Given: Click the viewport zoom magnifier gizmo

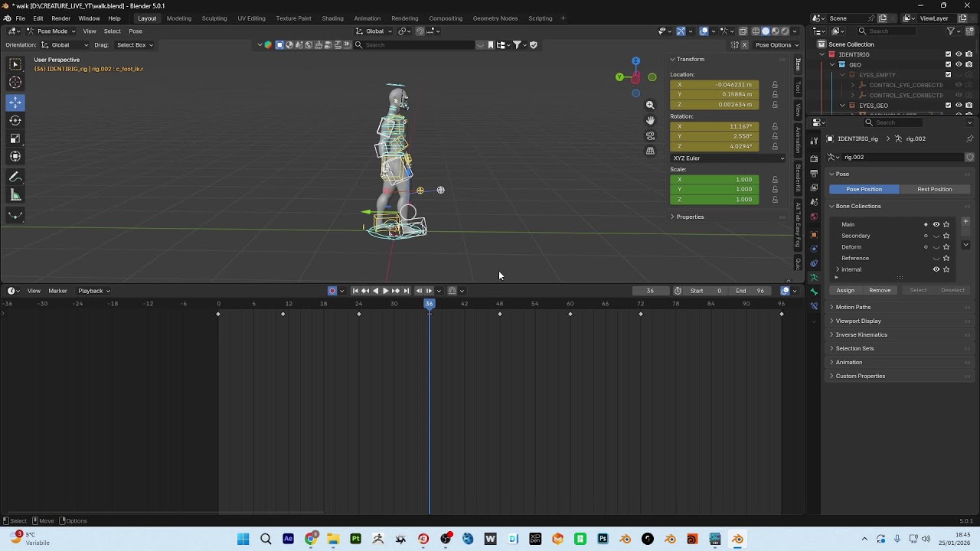Looking at the screenshot, I should point(650,105).
